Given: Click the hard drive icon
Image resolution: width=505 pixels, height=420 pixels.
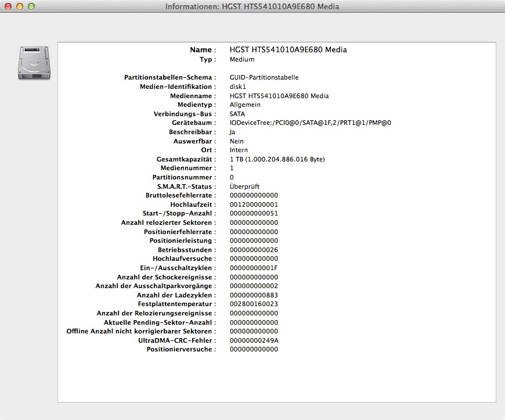Looking at the screenshot, I should 34,63.
